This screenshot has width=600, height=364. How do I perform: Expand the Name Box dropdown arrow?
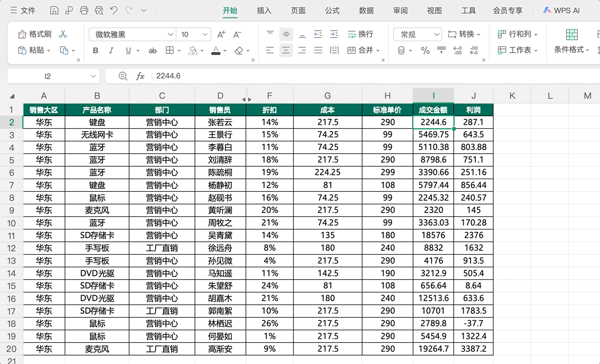93,76
